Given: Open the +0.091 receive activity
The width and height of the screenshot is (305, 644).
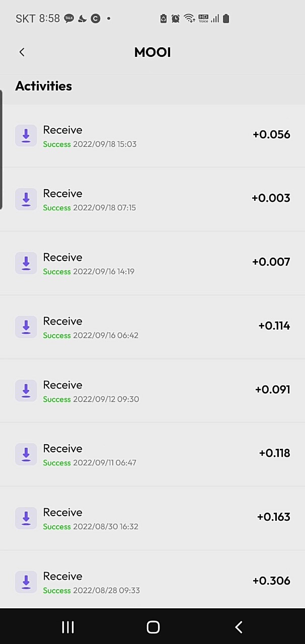Looking at the screenshot, I should pyautogui.click(x=152, y=391).
